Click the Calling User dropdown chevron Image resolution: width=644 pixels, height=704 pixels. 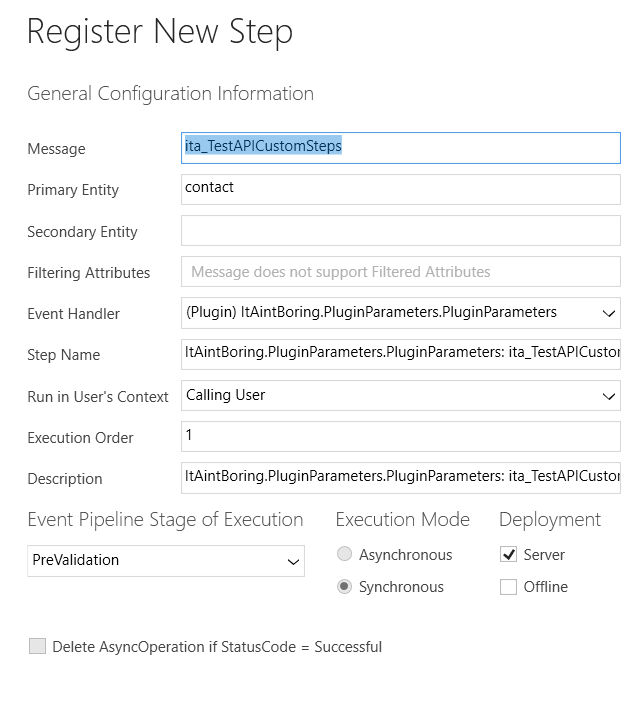609,396
